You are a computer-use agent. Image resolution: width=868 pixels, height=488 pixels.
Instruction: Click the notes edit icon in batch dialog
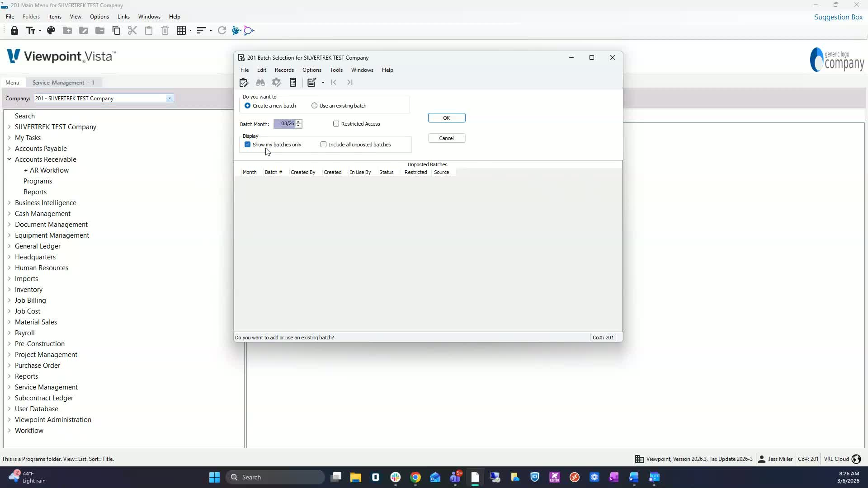click(x=311, y=82)
